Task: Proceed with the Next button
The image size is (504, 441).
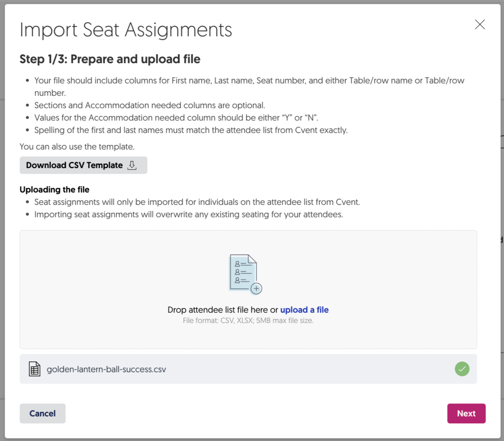Action: click(466, 413)
